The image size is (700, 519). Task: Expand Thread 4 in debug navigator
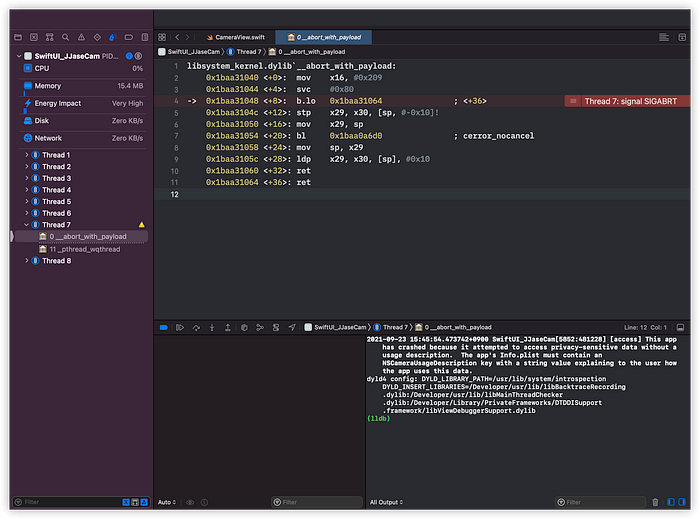pos(26,190)
